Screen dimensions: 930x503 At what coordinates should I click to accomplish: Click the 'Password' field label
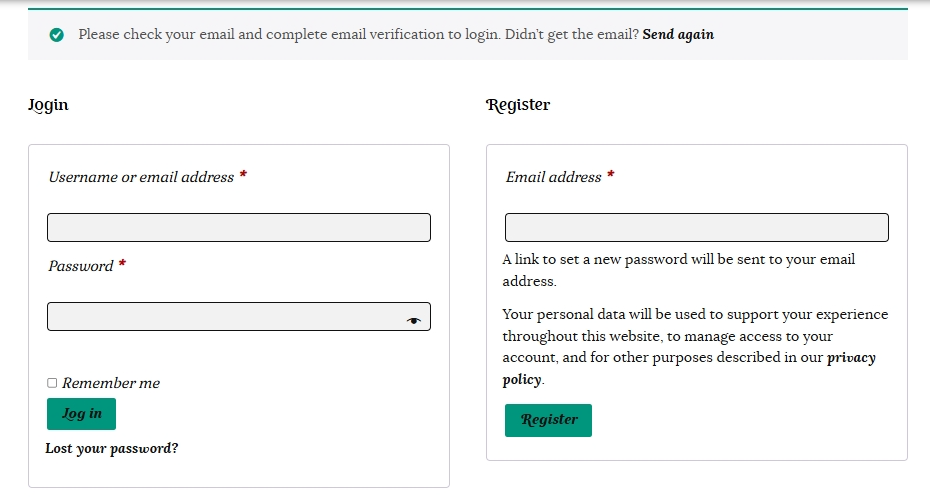81,266
